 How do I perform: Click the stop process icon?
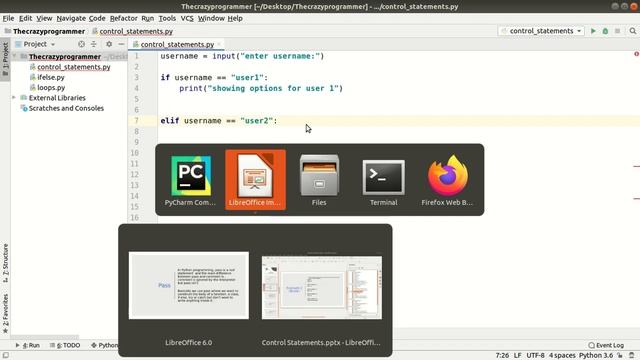618,31
